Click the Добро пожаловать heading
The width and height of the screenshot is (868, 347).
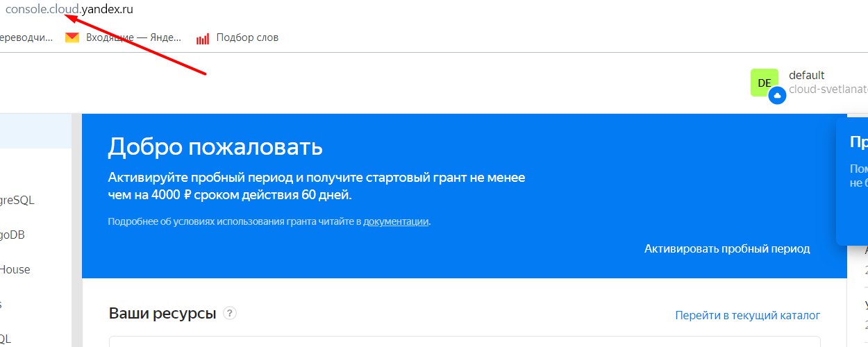pos(216,147)
